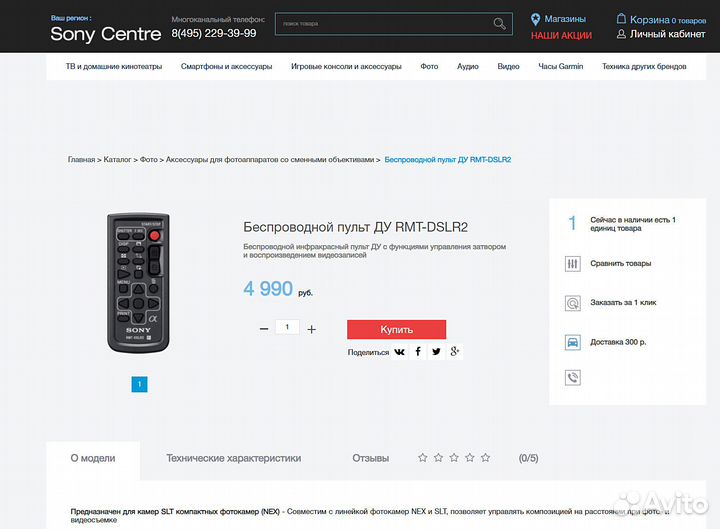Viewport: 720px width, 529px height.
Task: Rate product two stars
Action: tap(439, 458)
